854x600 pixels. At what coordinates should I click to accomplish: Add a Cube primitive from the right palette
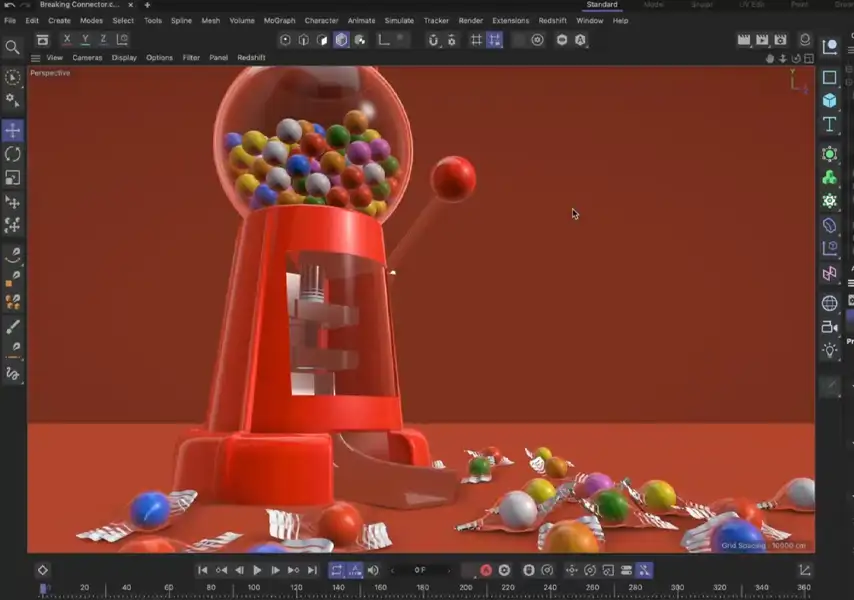832,98
